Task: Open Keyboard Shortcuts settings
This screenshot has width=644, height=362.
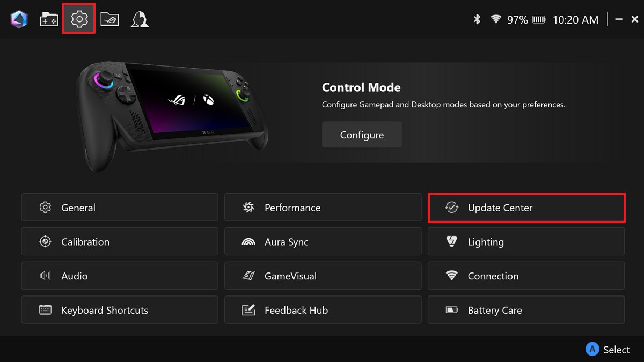Action: click(x=120, y=311)
